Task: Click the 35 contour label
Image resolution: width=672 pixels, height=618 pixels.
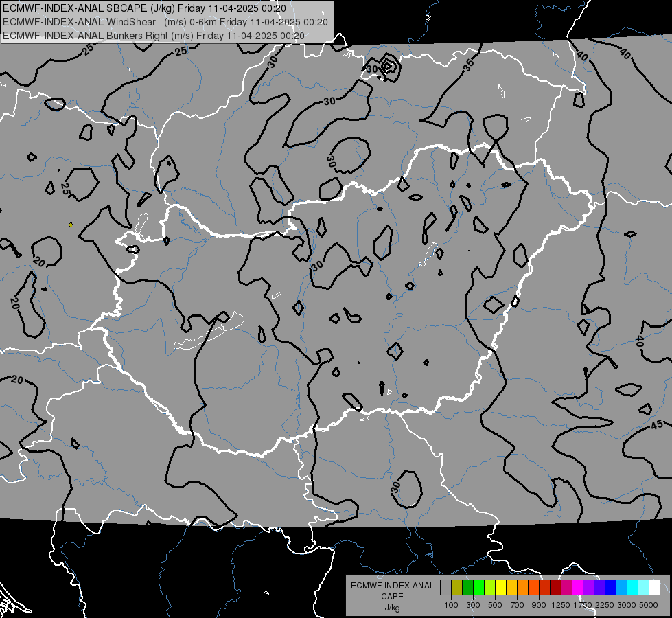Action: pyautogui.click(x=469, y=65)
